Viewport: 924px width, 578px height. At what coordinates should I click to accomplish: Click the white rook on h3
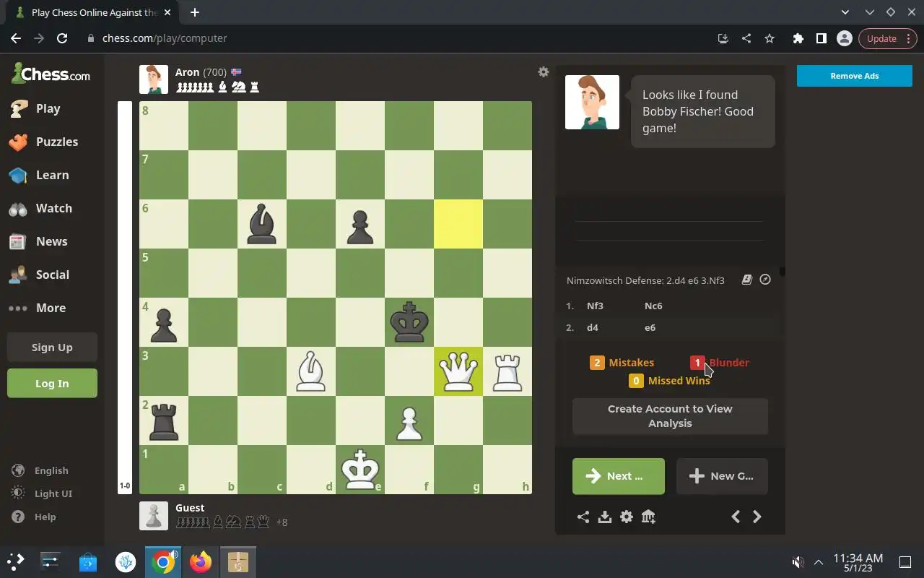(507, 371)
